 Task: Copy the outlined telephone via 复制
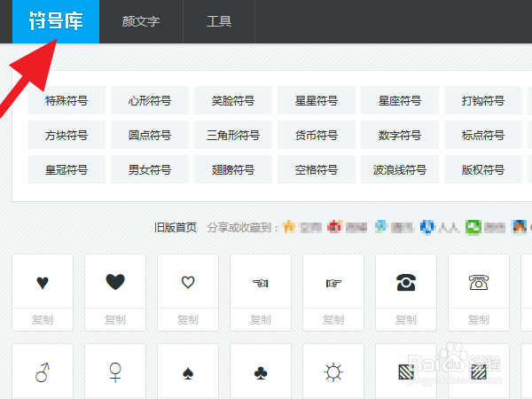(x=479, y=319)
